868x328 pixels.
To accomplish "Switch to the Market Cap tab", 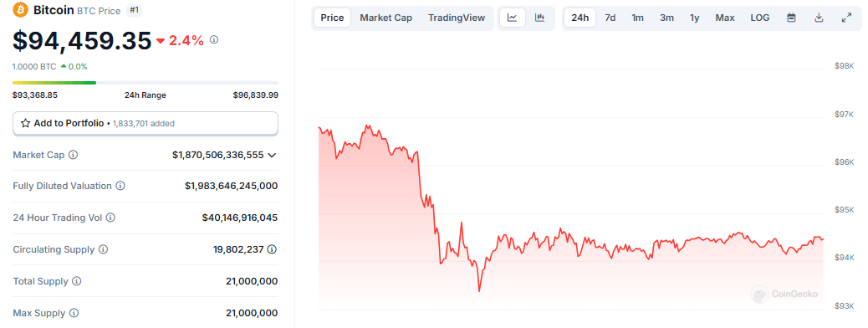I will point(385,18).
